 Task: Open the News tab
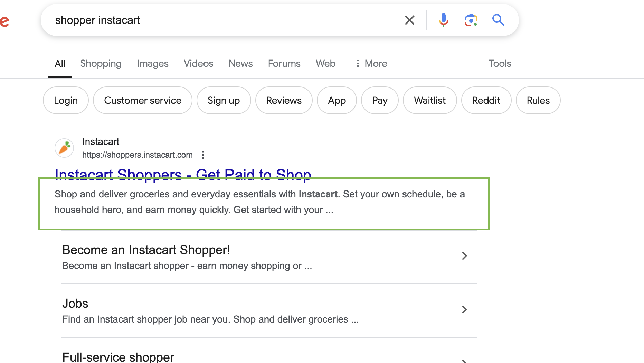[240, 64]
